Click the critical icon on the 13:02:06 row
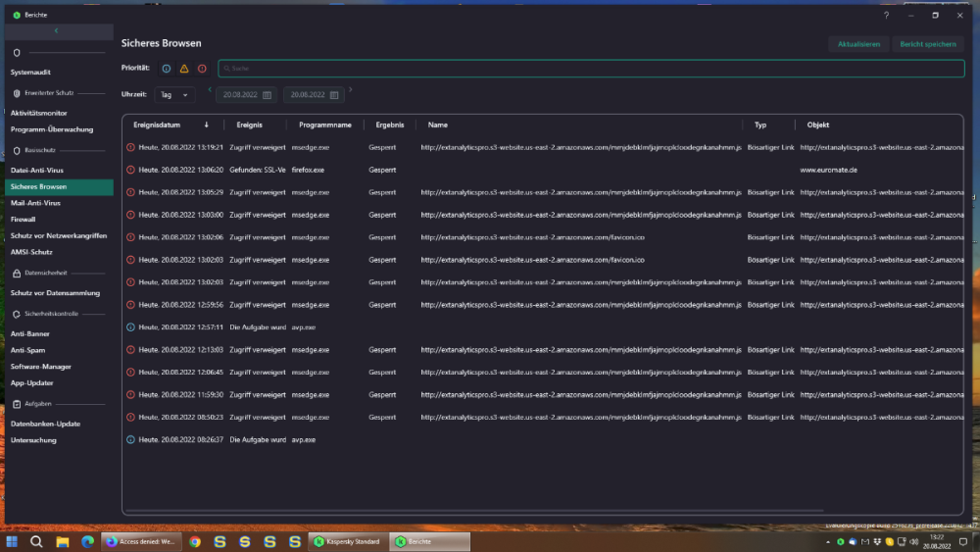Image resolution: width=980 pixels, height=552 pixels. pyautogui.click(x=130, y=237)
